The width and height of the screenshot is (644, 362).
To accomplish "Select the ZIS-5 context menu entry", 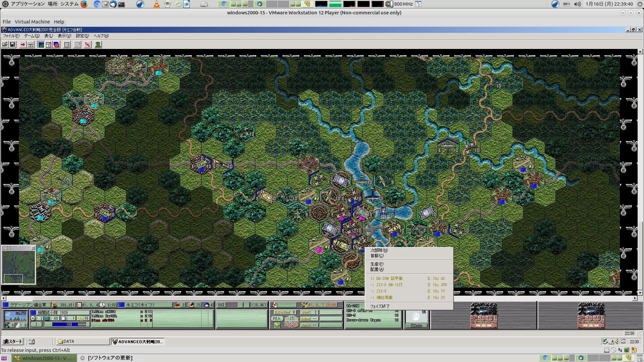I will (409, 291).
